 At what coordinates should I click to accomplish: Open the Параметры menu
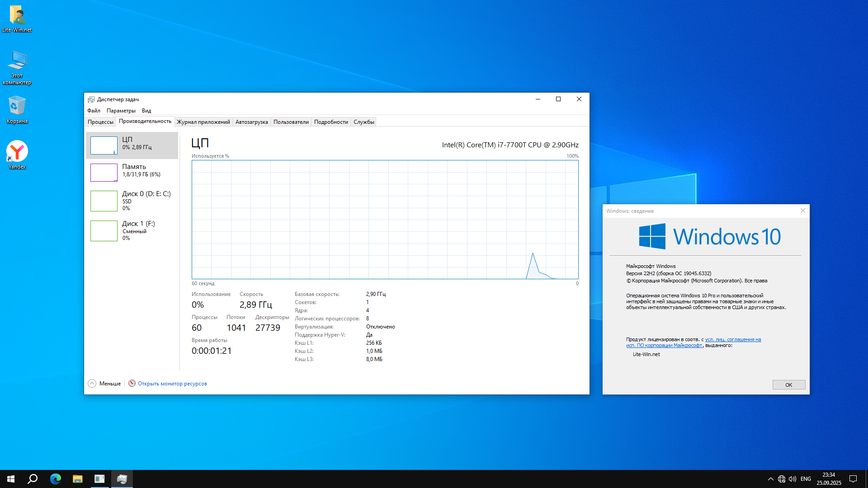pos(121,111)
